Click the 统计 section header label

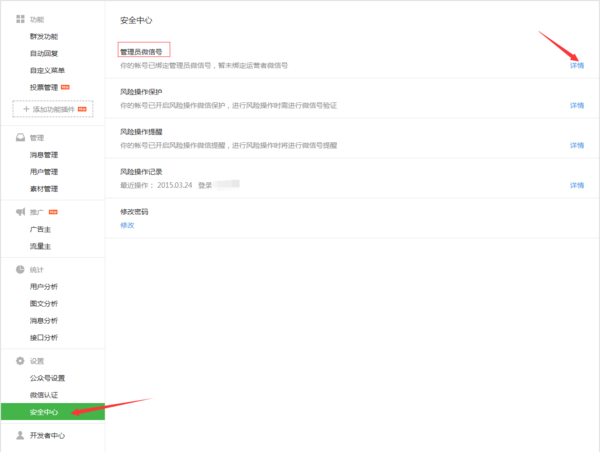coord(37,270)
